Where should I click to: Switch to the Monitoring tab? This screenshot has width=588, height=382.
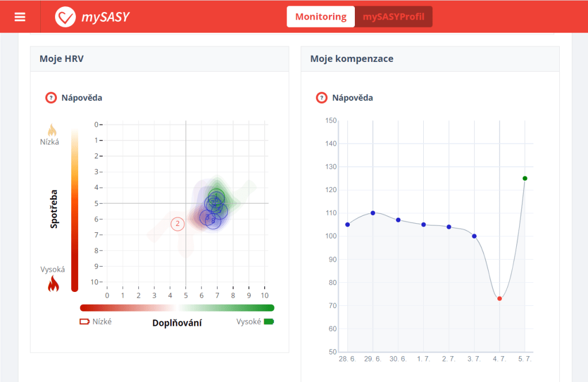click(320, 17)
